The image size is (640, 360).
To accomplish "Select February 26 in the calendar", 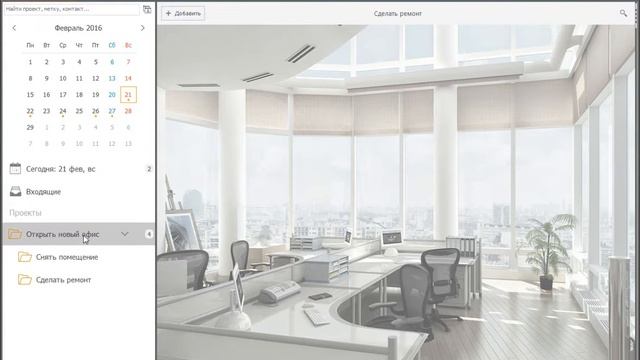I will pyautogui.click(x=96, y=111).
